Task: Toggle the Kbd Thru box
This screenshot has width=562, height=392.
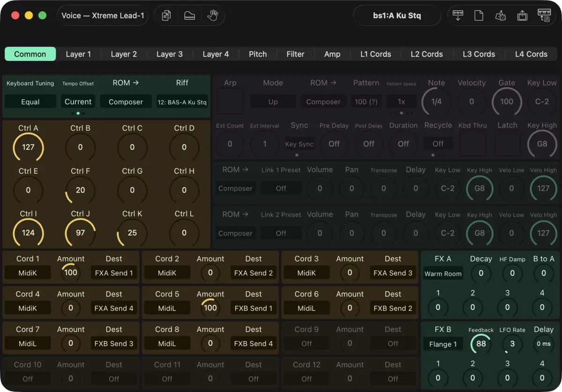Action: coord(473,143)
